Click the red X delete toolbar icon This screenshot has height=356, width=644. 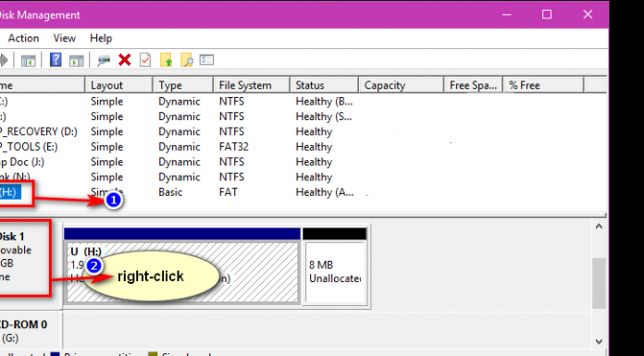pyautogui.click(x=124, y=60)
